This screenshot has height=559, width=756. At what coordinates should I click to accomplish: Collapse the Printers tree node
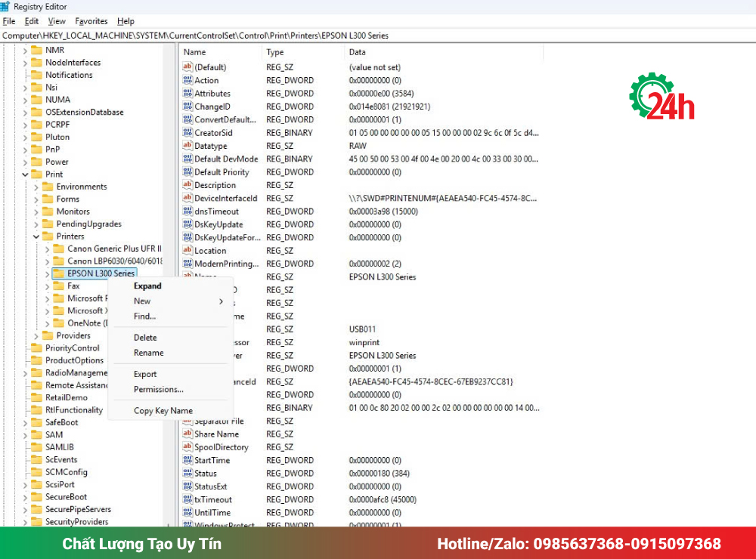(x=36, y=236)
